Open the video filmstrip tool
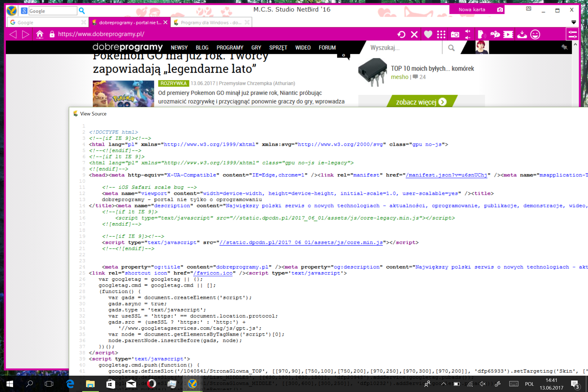Viewport: 588px width, 392px height. coord(508,35)
